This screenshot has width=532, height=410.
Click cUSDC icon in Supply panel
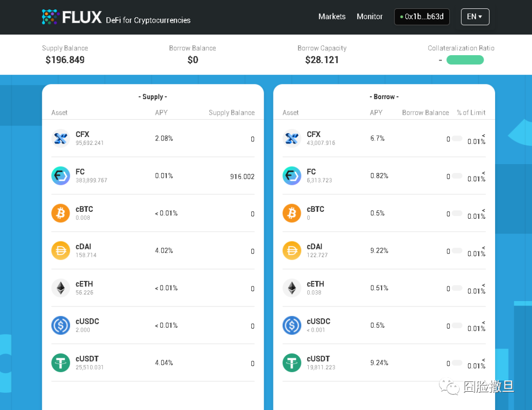pyautogui.click(x=61, y=326)
